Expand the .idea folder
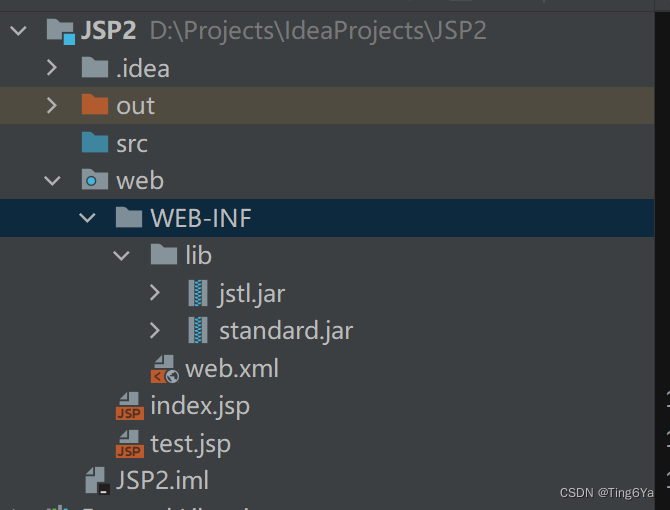 pyautogui.click(x=52, y=67)
